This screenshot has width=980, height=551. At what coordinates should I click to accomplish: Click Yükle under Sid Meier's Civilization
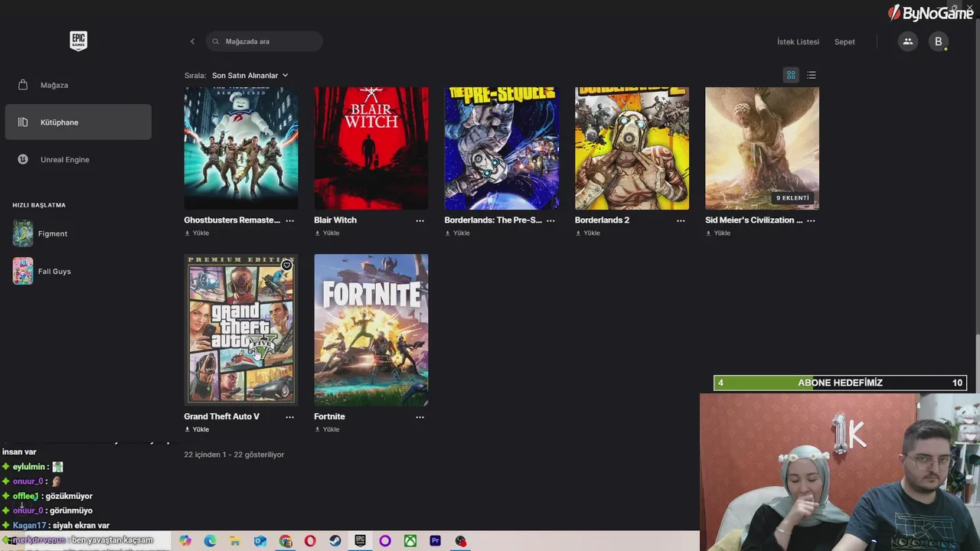718,233
